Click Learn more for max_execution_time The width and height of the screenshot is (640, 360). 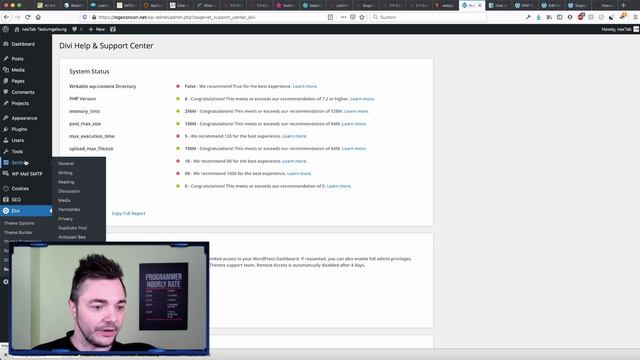click(294, 136)
